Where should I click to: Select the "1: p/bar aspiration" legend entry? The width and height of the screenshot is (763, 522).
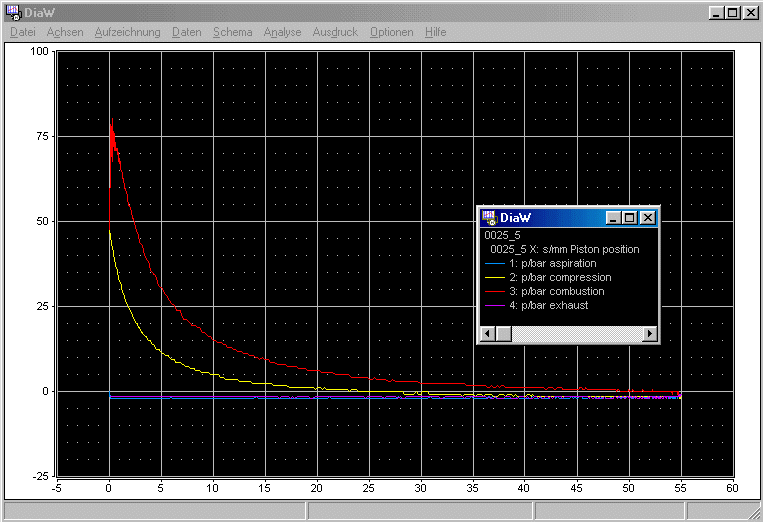click(552, 263)
